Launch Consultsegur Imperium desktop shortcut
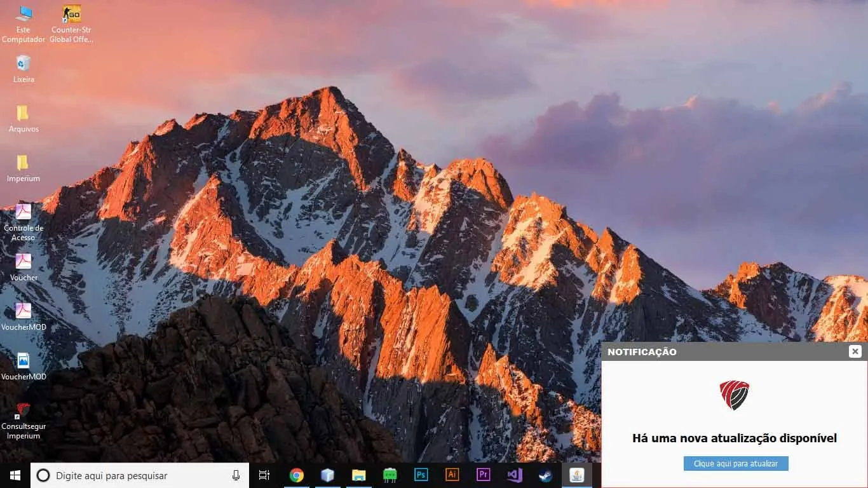Image resolution: width=868 pixels, height=488 pixels. click(24, 421)
